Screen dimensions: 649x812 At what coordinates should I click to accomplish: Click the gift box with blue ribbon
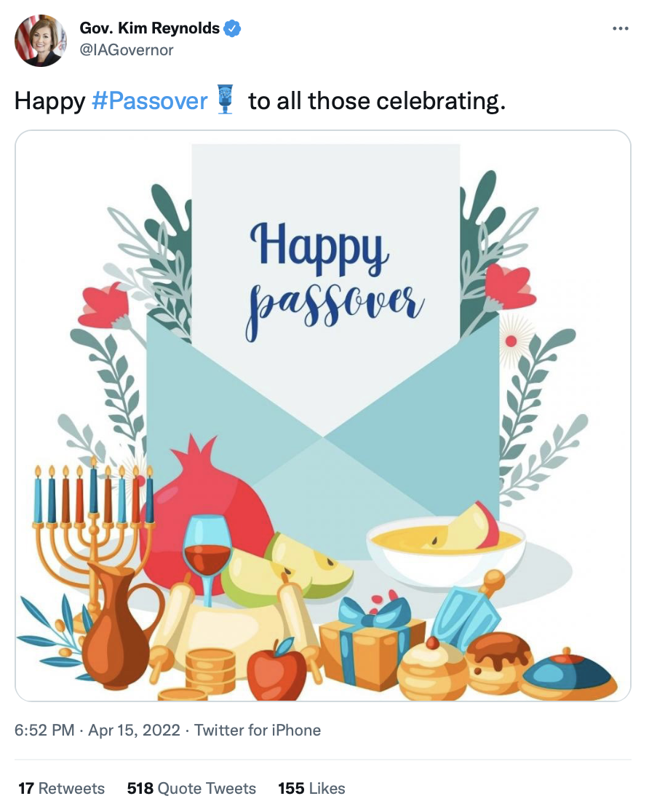[372, 642]
